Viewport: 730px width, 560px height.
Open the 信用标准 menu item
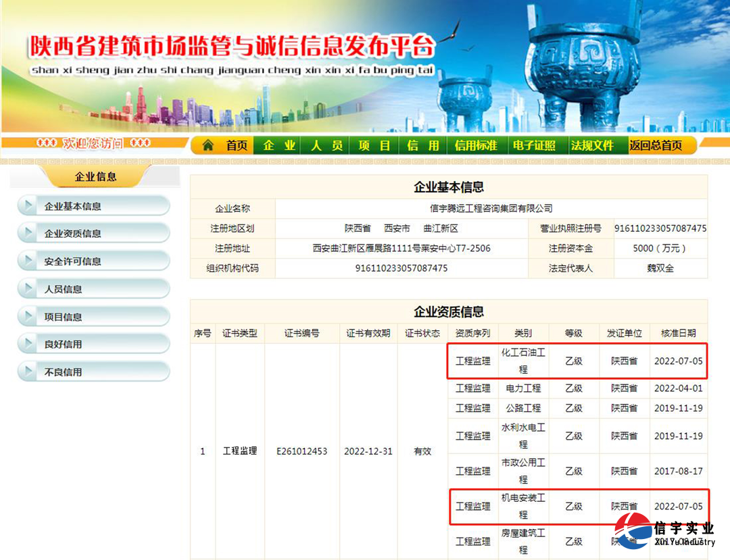[x=475, y=146]
